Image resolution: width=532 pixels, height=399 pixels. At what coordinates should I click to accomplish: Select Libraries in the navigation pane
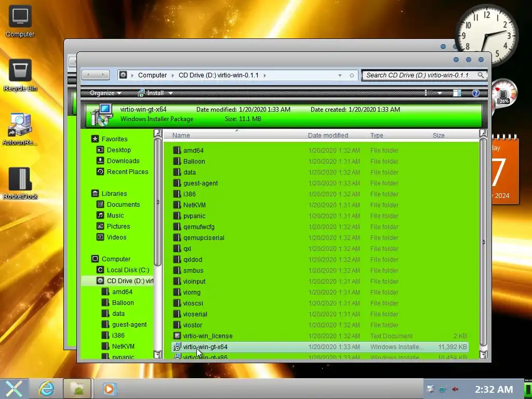coord(109,193)
